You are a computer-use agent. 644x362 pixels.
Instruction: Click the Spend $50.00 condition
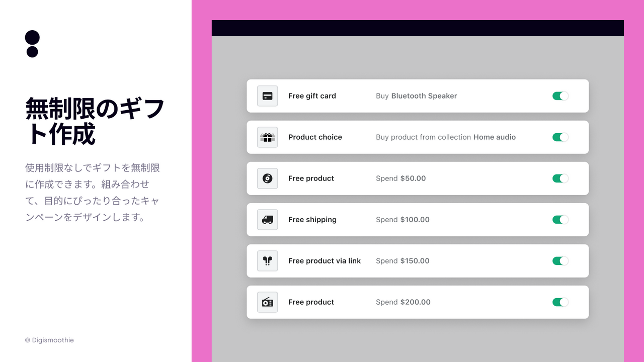[401, 178]
